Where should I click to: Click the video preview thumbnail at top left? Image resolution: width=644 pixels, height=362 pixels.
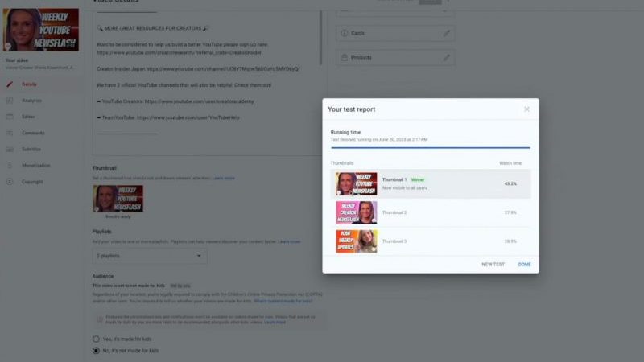[x=41, y=30]
